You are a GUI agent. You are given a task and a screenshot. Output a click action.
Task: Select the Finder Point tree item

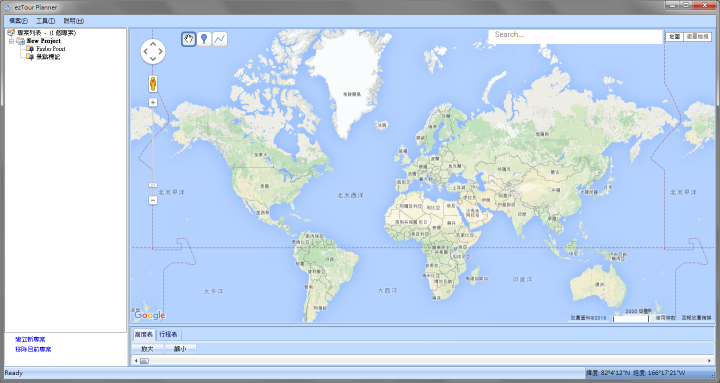click(51, 49)
